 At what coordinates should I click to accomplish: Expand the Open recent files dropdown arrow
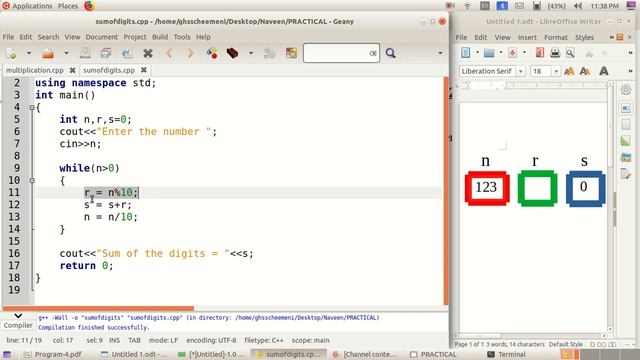click(66, 53)
